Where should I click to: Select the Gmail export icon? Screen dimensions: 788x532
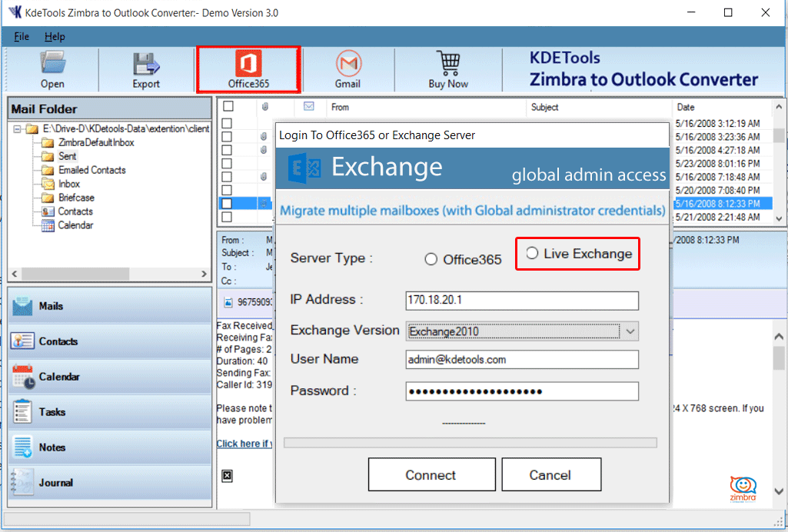(x=348, y=68)
